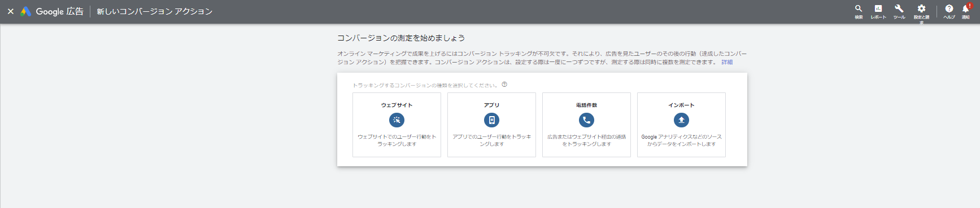This screenshot has width=980, height=208.
Task: Select the ウェブサイト cursor click icon
Action: (397, 120)
